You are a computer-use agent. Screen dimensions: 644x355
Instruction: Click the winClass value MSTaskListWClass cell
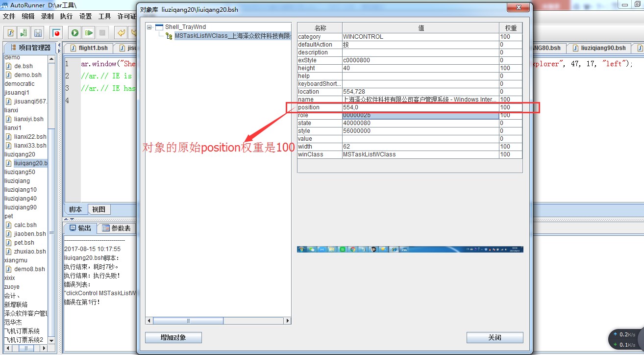[421, 154]
